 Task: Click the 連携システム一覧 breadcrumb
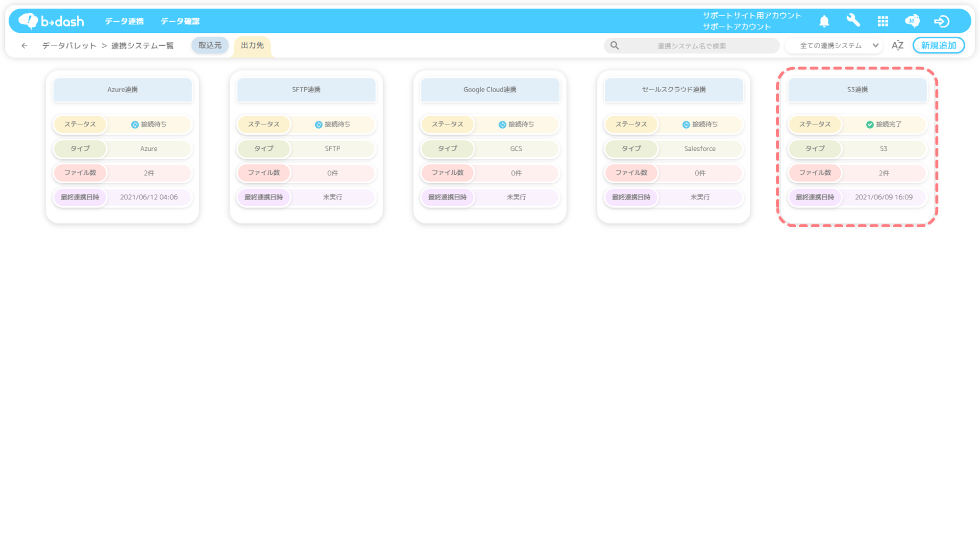click(x=143, y=46)
